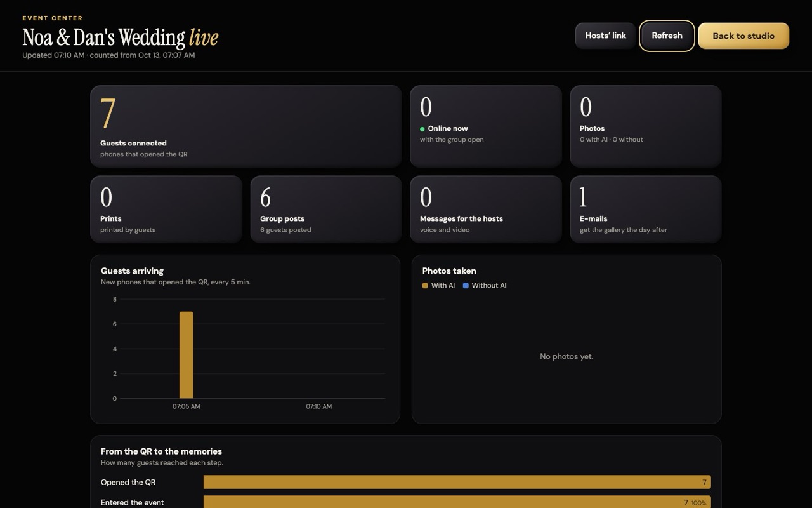Click the large 7 in Guests connected card
The height and width of the screenshot is (508, 812).
pos(108,114)
